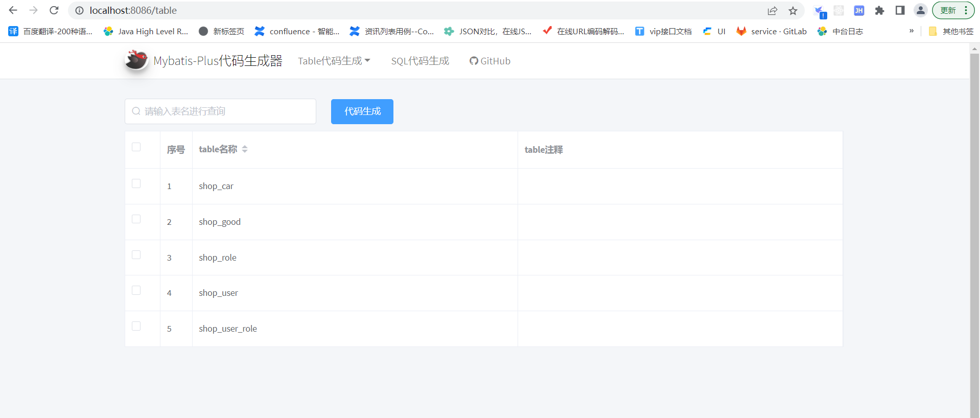Click the Mybatis-Plus代码生成器 title
980x418 pixels.
(218, 61)
